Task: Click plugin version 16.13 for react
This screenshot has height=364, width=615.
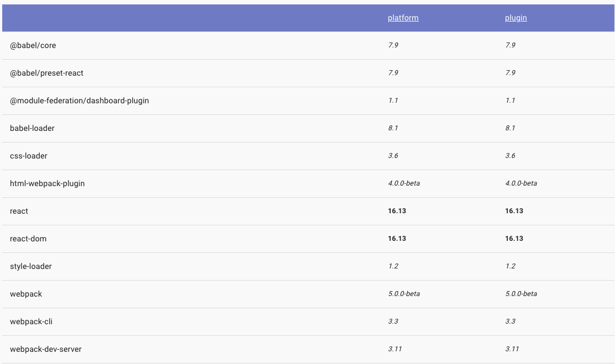Action: click(514, 211)
